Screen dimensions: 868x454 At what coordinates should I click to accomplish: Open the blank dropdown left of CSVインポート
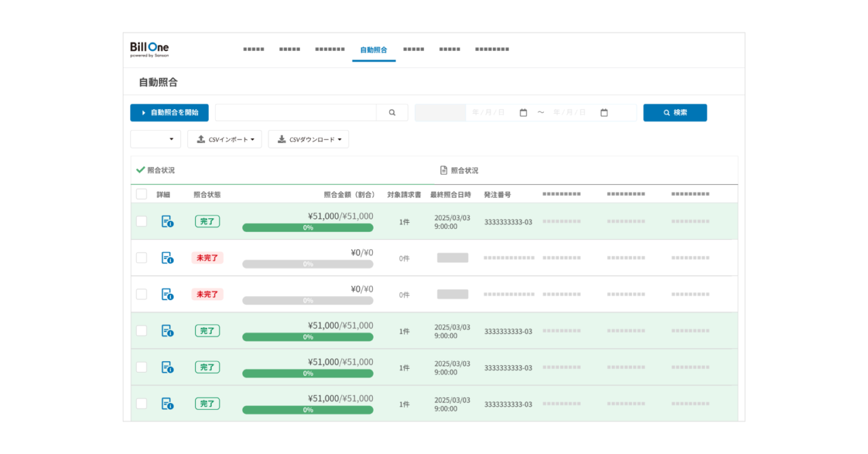(x=155, y=140)
